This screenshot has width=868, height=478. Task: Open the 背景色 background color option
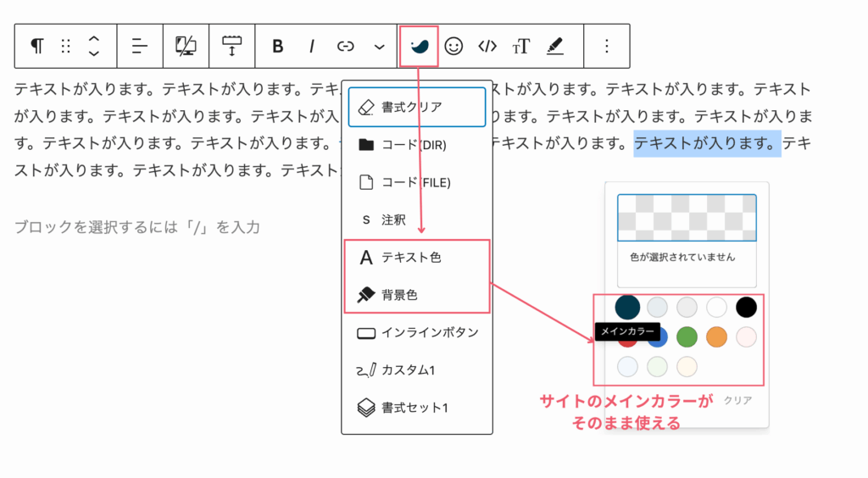click(x=417, y=295)
